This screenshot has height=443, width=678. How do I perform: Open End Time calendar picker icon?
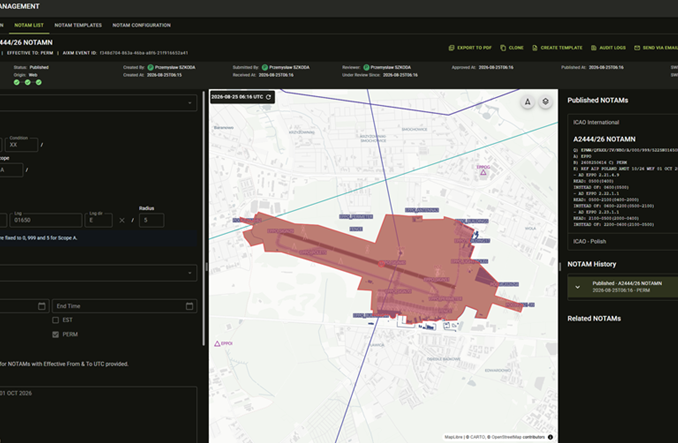(x=189, y=306)
